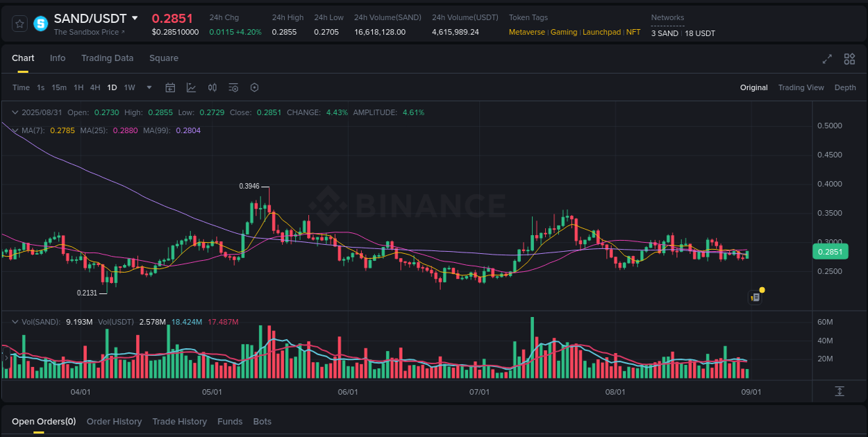Expand the hidden timeframes arrow after 1W
868x437 pixels.
pyautogui.click(x=149, y=87)
